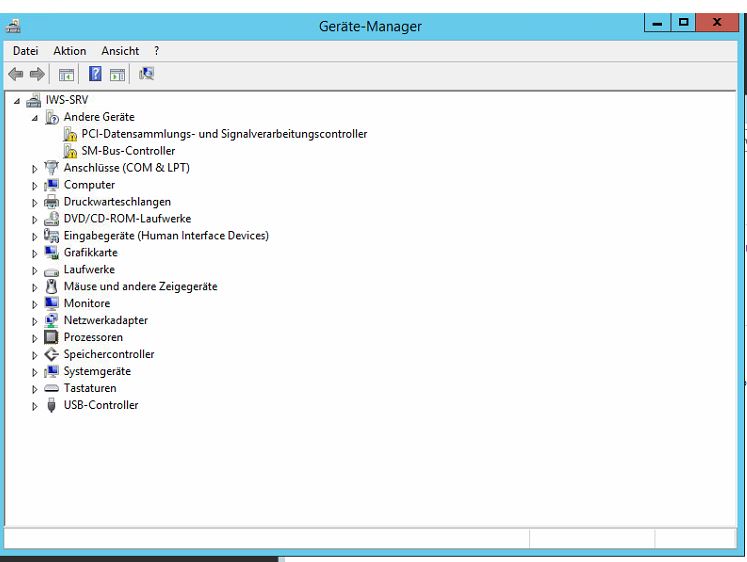Expand the Grafikkarte category arrow
Screen dimensions: 747x562
[x=35, y=254]
